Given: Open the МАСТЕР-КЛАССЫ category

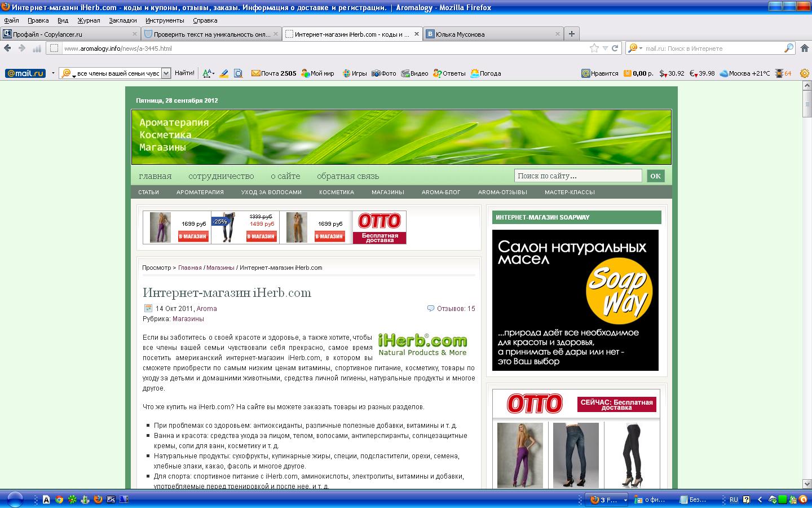Looking at the screenshot, I should pos(570,192).
